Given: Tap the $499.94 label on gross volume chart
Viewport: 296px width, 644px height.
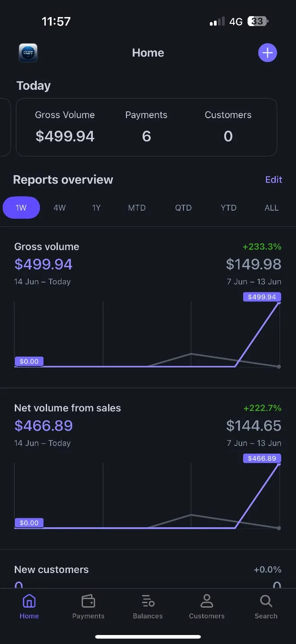Looking at the screenshot, I should point(262,297).
